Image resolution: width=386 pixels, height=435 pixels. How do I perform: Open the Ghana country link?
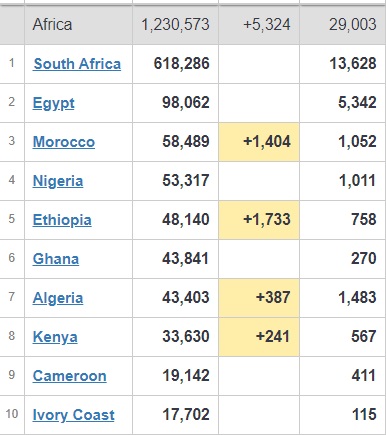56,259
